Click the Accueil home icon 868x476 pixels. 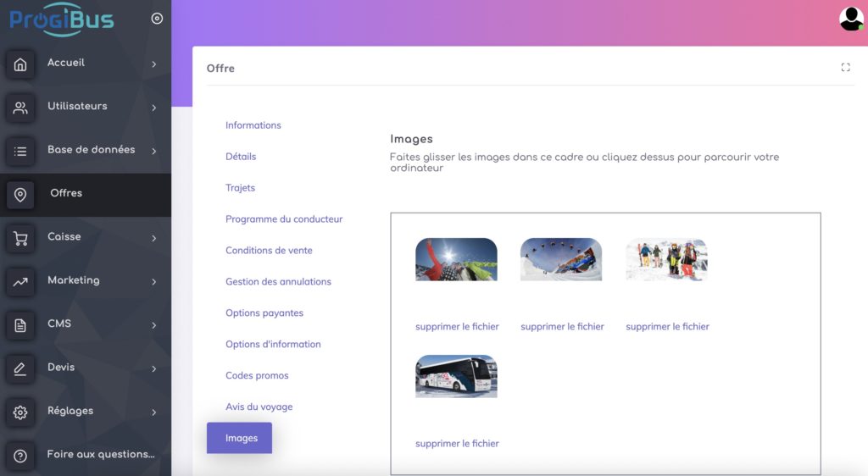tap(20, 64)
